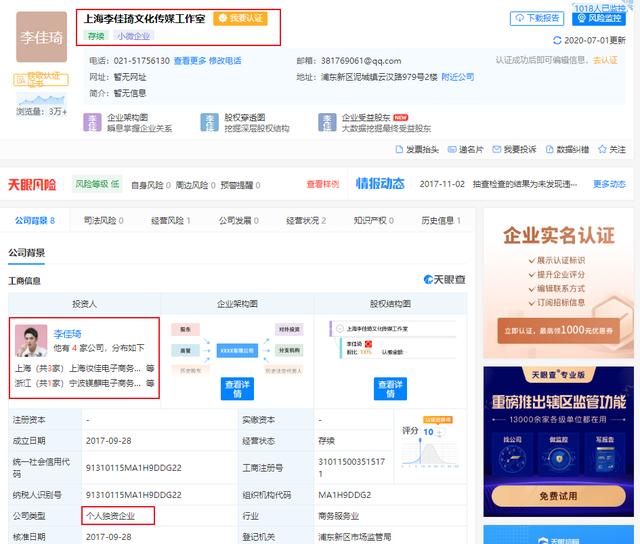The width and height of the screenshot is (640, 544).
Task: Click the 我要认证 orange badge button
Action: point(240,18)
